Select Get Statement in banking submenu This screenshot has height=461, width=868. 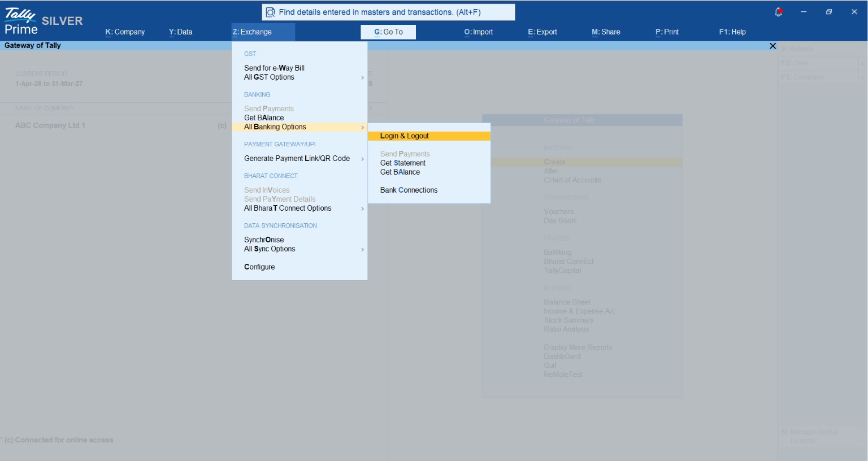pos(403,163)
